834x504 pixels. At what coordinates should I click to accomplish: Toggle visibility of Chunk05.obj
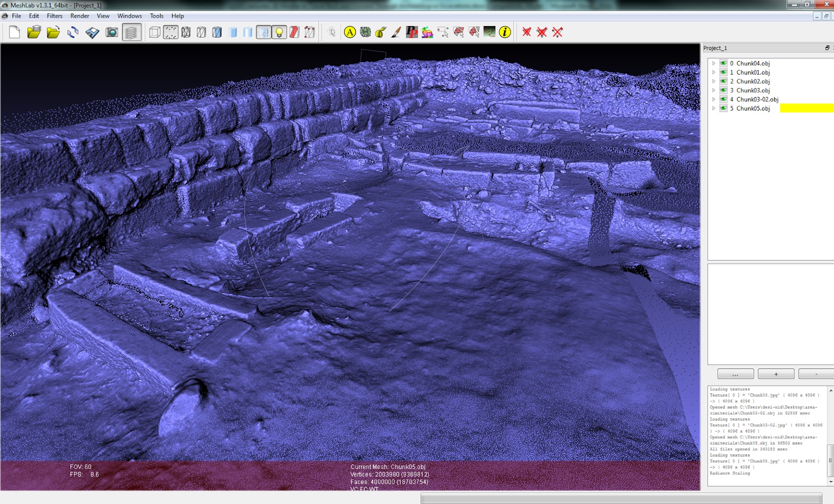click(x=723, y=108)
